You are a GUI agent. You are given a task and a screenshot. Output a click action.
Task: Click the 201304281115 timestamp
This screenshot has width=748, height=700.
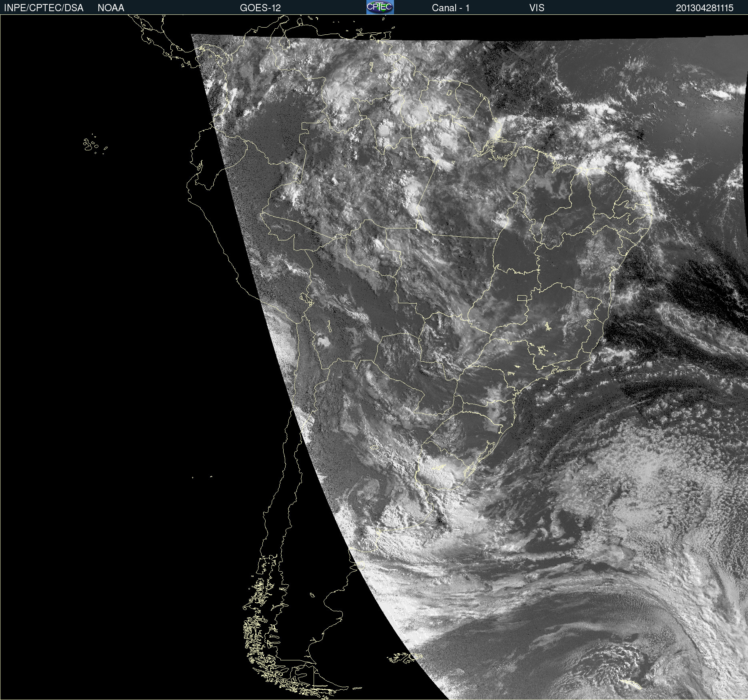coord(705,8)
